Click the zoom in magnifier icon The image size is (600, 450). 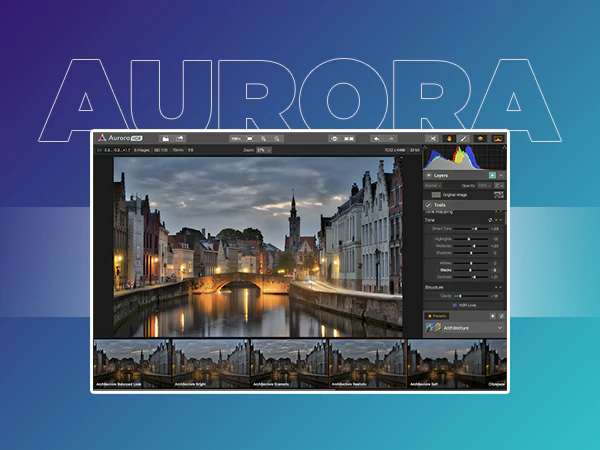[262, 138]
